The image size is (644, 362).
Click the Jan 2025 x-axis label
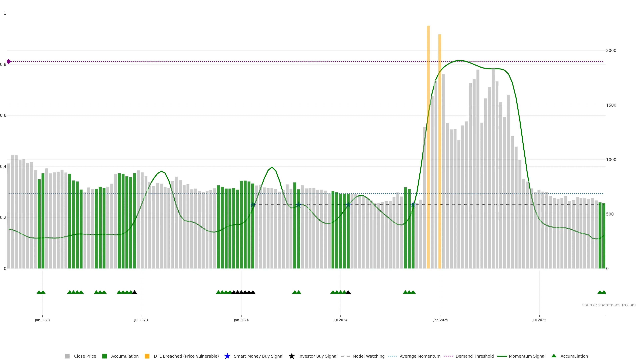[x=441, y=320]
